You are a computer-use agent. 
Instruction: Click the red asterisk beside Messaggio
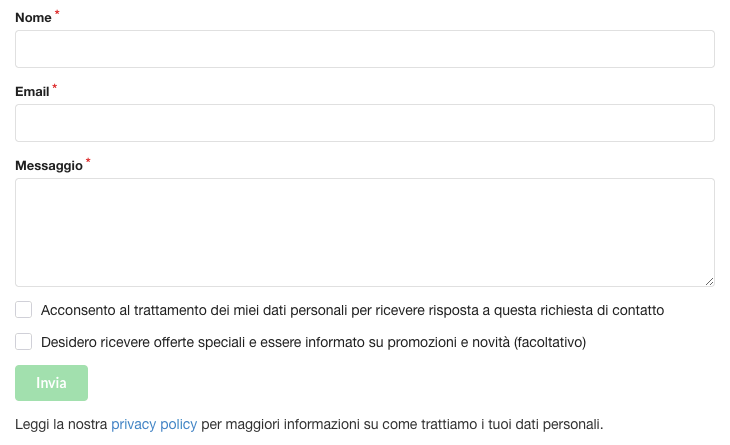click(88, 162)
